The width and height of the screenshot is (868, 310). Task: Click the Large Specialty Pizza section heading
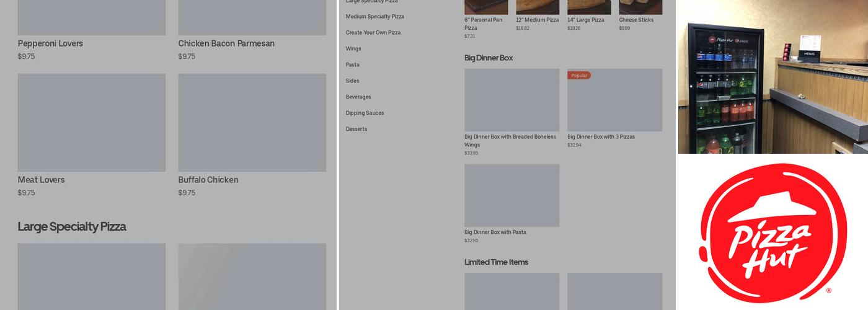click(72, 227)
